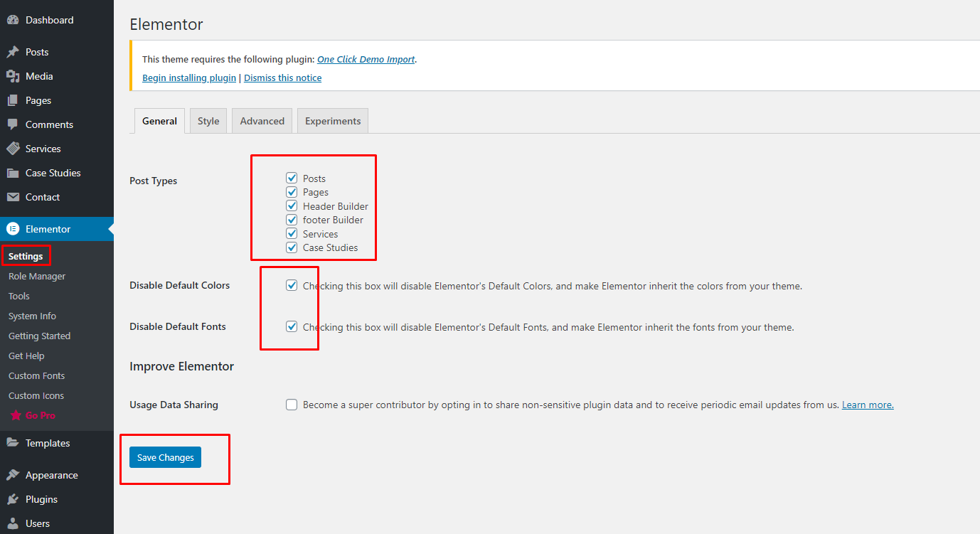980x534 pixels.
Task: Uncheck the Case Studies post type checkbox
Action: [x=292, y=247]
